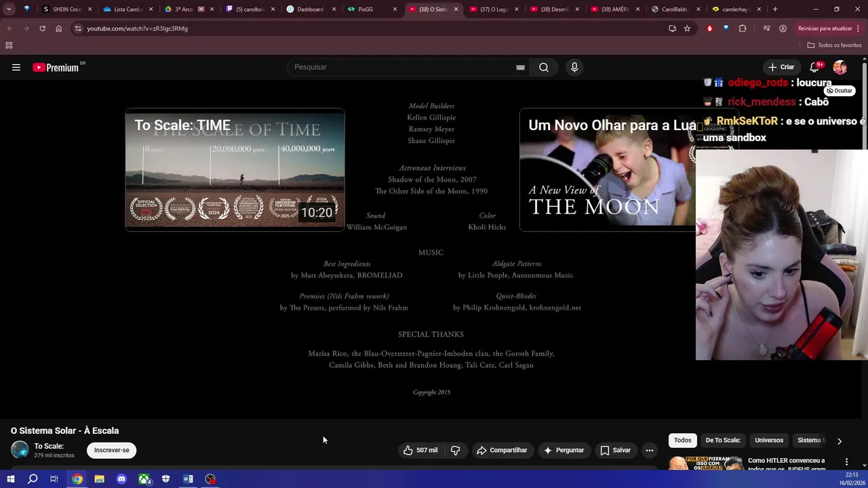Click the O Sistema Solar - À Escala title
This screenshot has width=868, height=488.
64,430
